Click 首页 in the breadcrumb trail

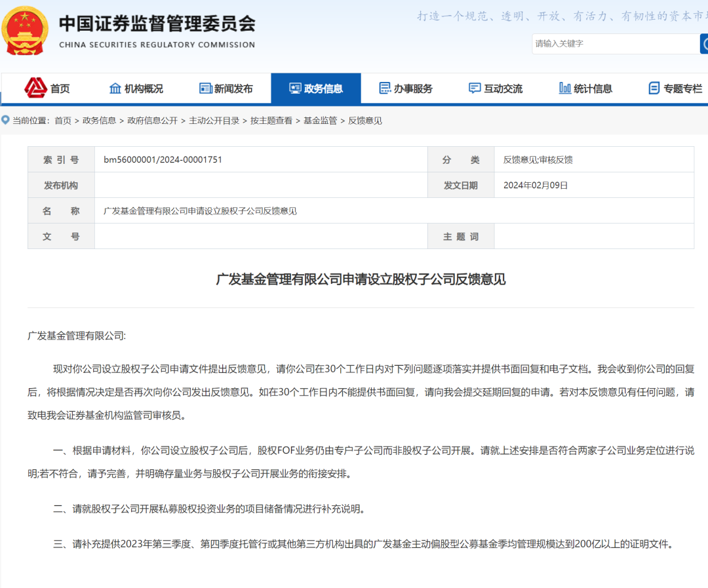click(63, 121)
